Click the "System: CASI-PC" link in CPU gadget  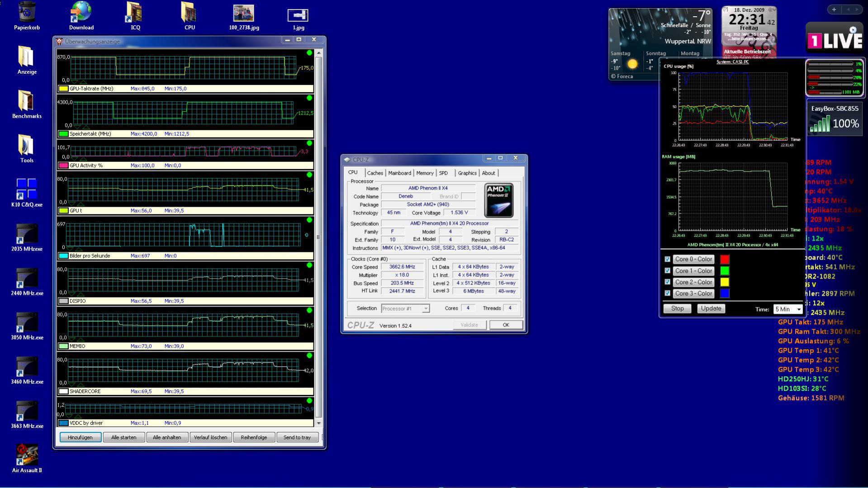[x=732, y=62]
